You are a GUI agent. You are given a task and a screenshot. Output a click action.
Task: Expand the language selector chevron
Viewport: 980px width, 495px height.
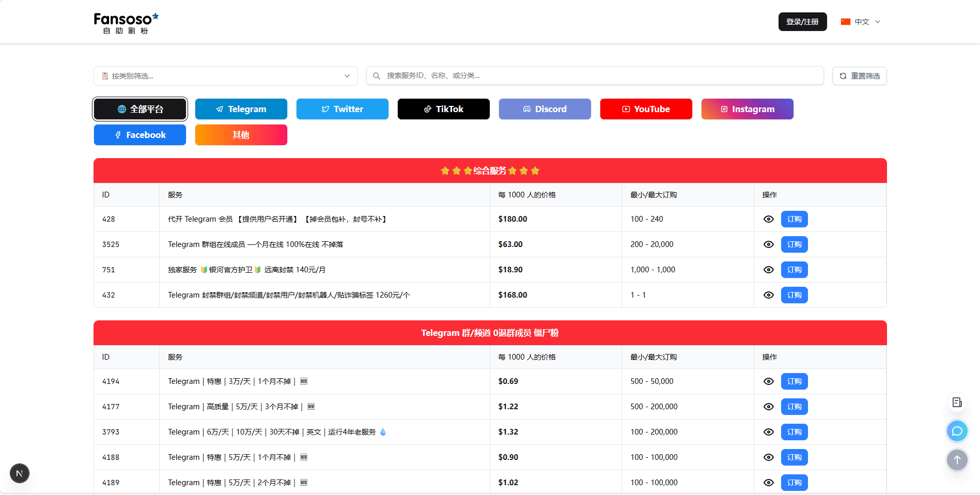877,22
